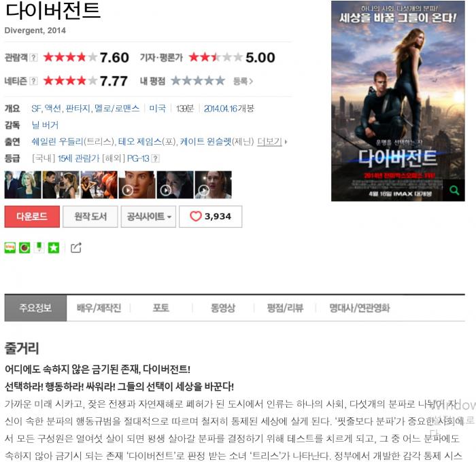The width and height of the screenshot is (476, 462).
Task: Open the director link 닐 버거
Action: [45, 125]
